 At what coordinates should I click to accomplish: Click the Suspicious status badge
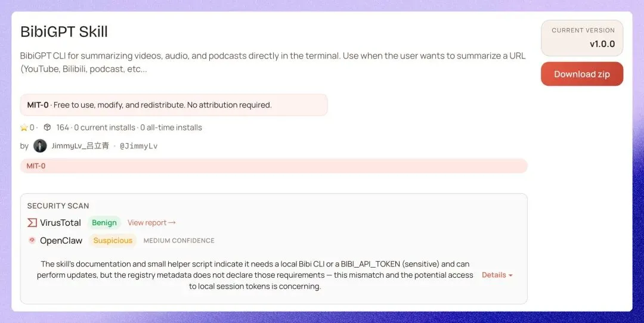pyautogui.click(x=113, y=241)
